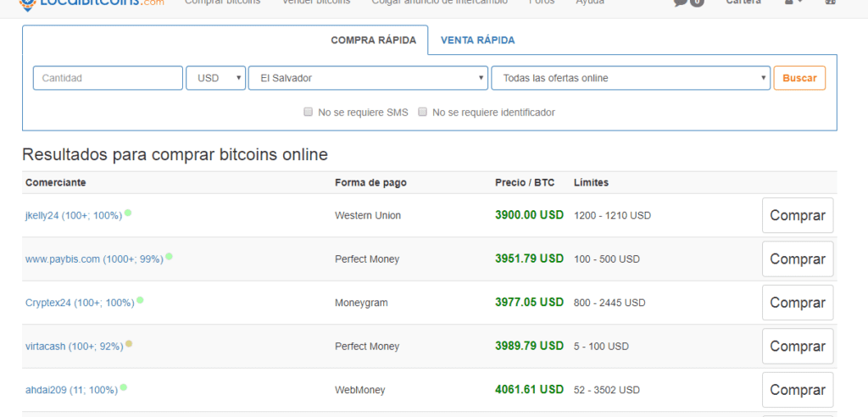This screenshot has height=417, width=868.
Task: Expand the Todas las ofertas online dropdown
Action: [631, 78]
